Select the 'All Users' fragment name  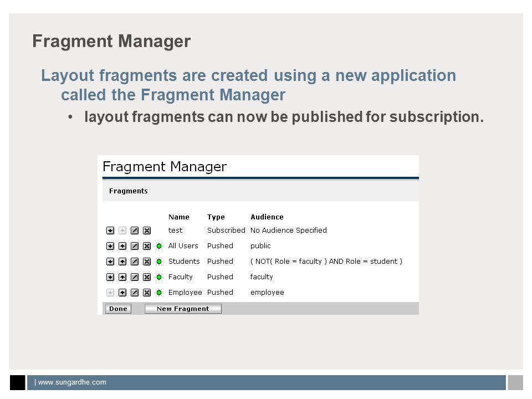pos(183,245)
